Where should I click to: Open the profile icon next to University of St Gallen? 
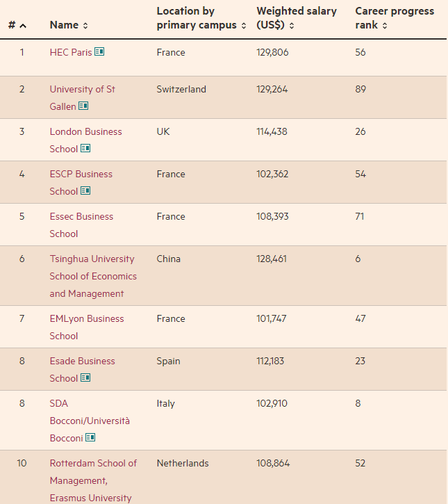(x=83, y=106)
